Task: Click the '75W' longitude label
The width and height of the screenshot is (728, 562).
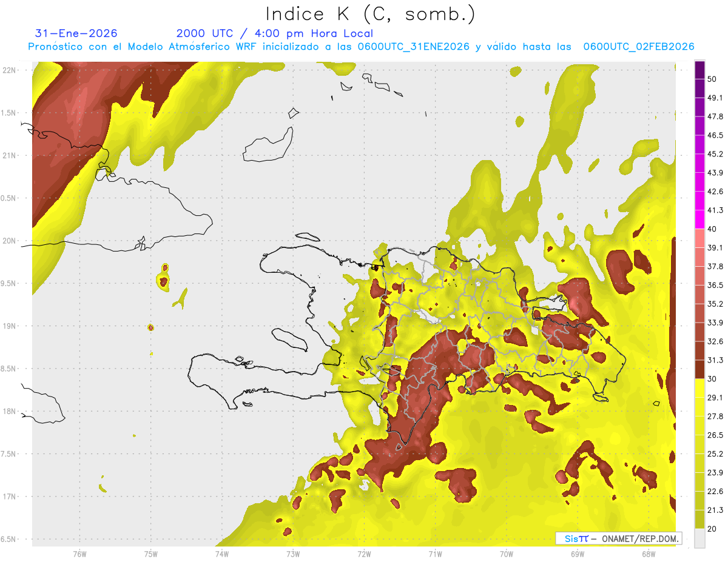Action: pos(150,554)
